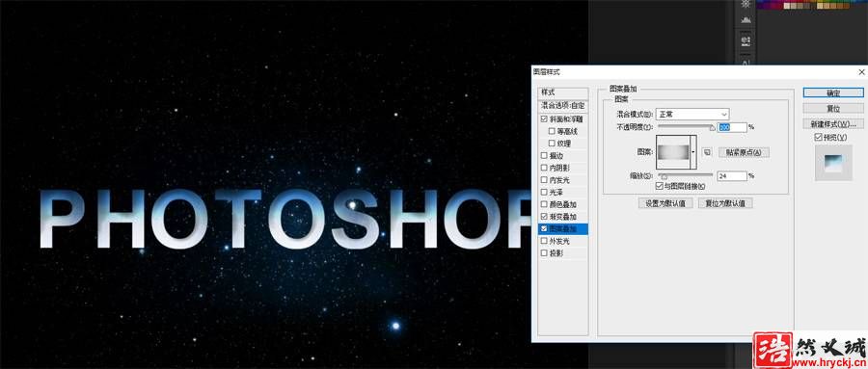The image size is (868, 369).
Task: Open the Properties panel icon in dock
Action: point(746,40)
